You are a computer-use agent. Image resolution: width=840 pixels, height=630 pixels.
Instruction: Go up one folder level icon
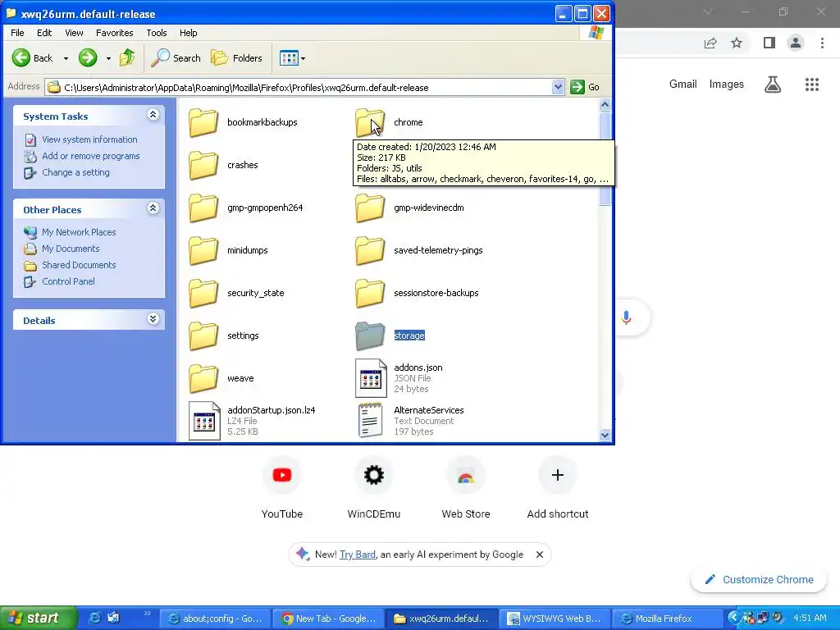[127, 57]
